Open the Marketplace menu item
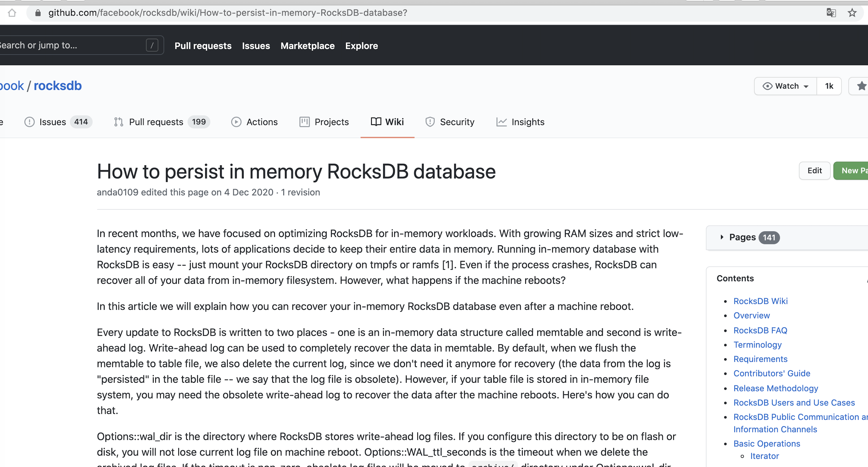This screenshot has width=868, height=467. [307, 46]
